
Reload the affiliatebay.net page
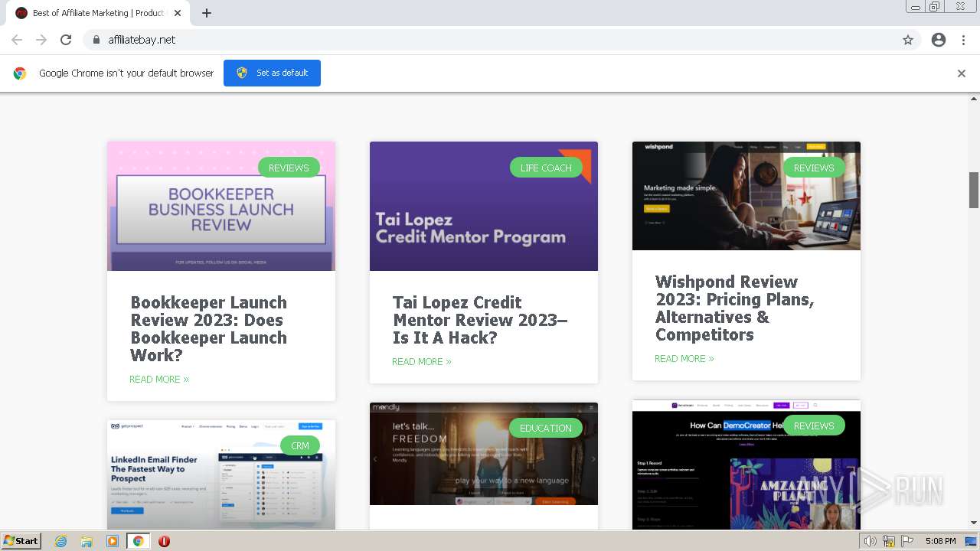click(66, 40)
